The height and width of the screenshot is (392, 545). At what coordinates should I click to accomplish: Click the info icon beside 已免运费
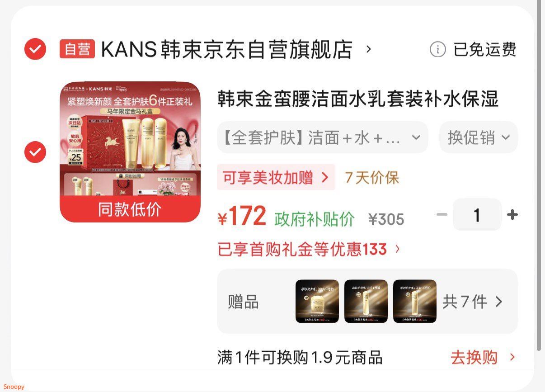[x=437, y=49]
